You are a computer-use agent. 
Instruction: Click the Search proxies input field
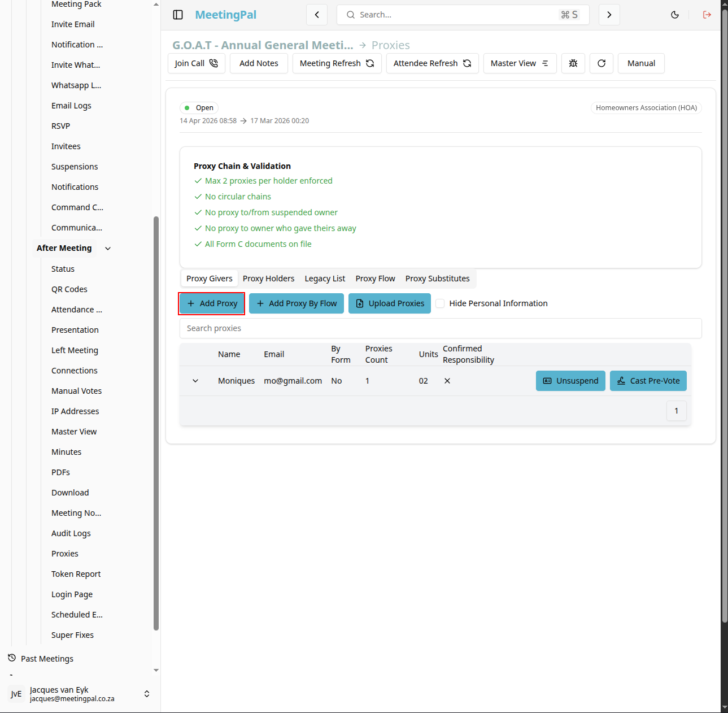pos(441,328)
